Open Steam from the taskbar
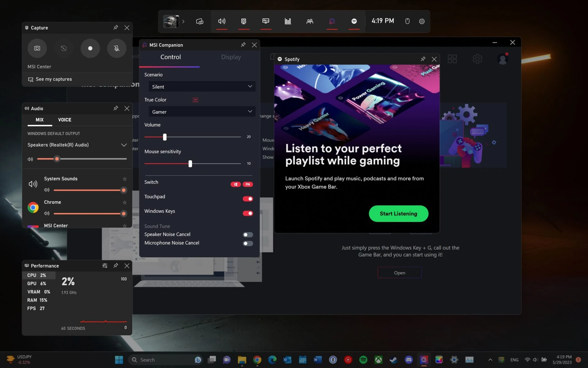 click(394, 360)
